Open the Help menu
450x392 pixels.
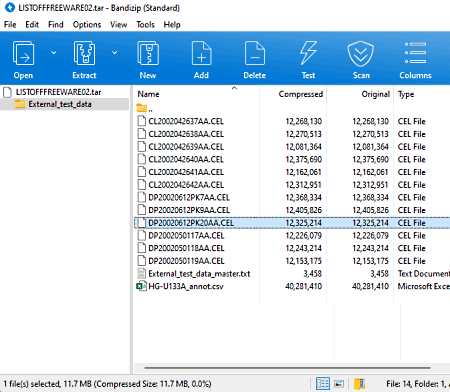[x=172, y=25]
